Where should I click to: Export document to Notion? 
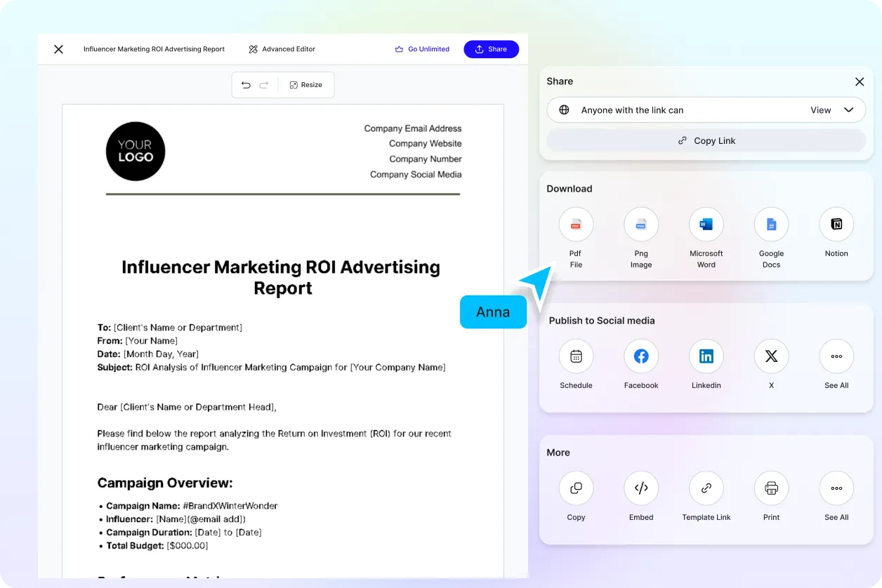[x=836, y=225]
